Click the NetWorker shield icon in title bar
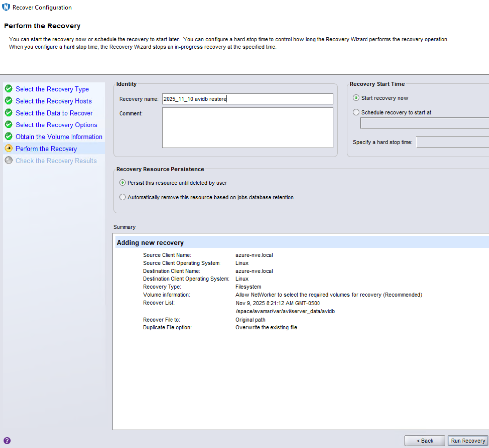Screen dimensions: 489x448 (6, 7)
